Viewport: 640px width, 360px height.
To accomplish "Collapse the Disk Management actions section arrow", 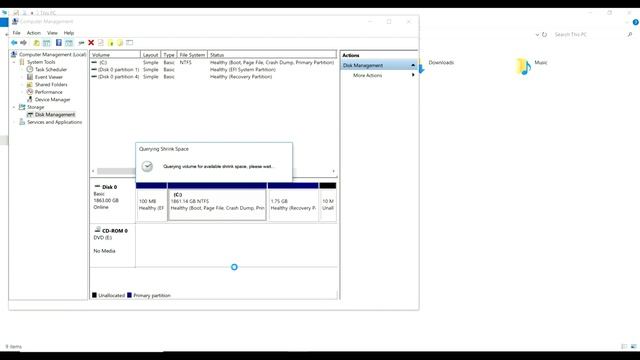I will tap(413, 65).
